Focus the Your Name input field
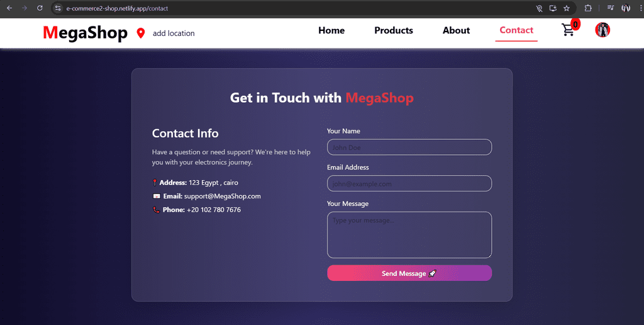This screenshot has height=325, width=644. 409,147
